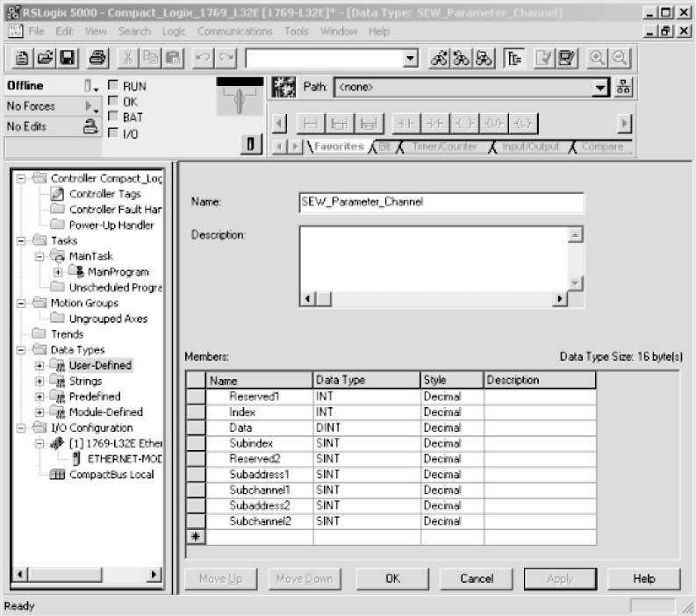Toggle the RUN checkbox

pos(113,85)
